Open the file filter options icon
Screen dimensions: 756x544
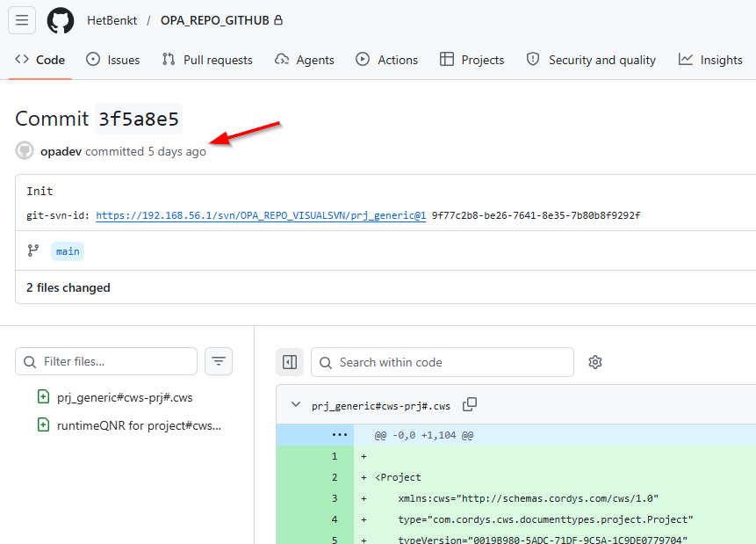[219, 361]
